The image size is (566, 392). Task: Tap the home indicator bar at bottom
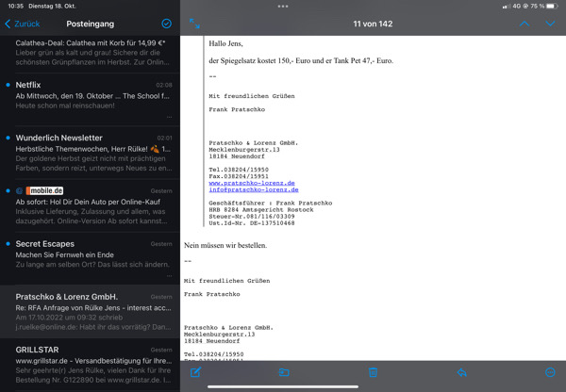click(x=283, y=387)
